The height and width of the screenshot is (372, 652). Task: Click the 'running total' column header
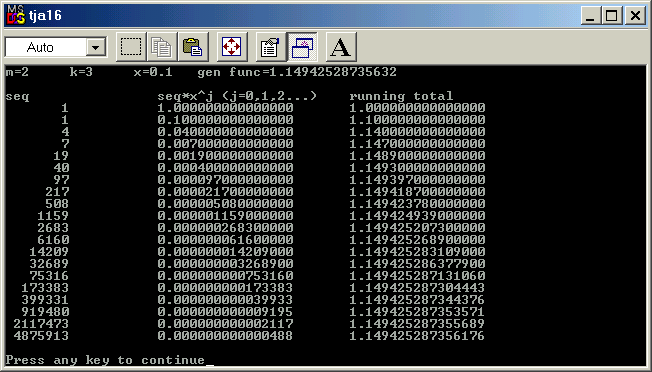tap(401, 96)
